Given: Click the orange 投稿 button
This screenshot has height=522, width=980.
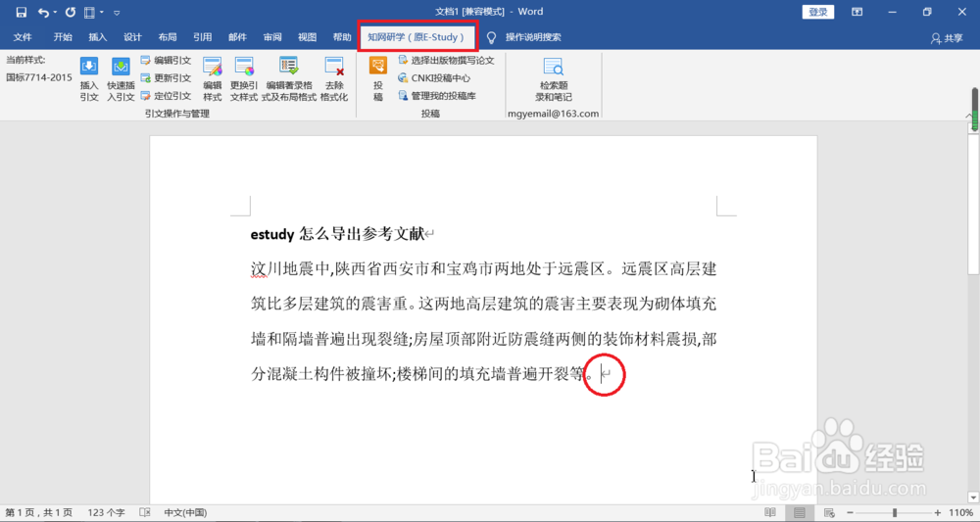Looking at the screenshot, I should coord(378,79).
